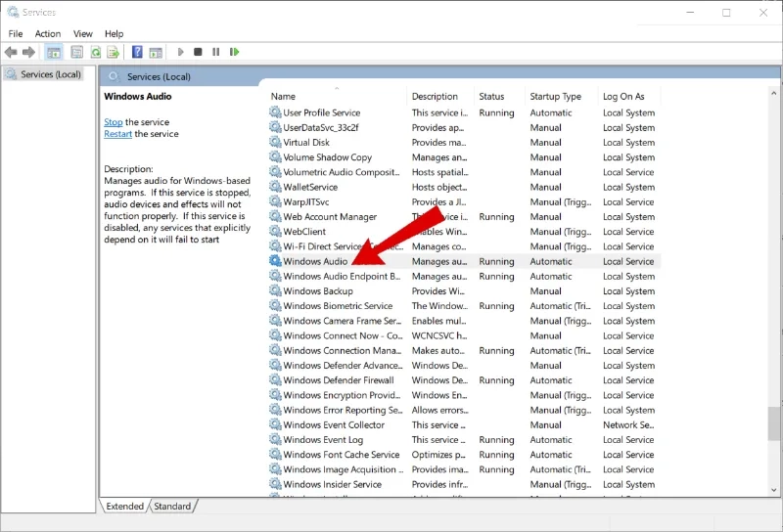Click the gear icon of Windows Insider Service

coord(275,483)
